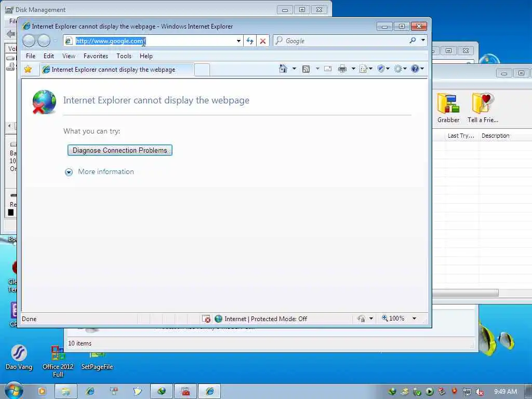Click the New Tab button
This screenshot has height=399, width=532.
[202, 70]
